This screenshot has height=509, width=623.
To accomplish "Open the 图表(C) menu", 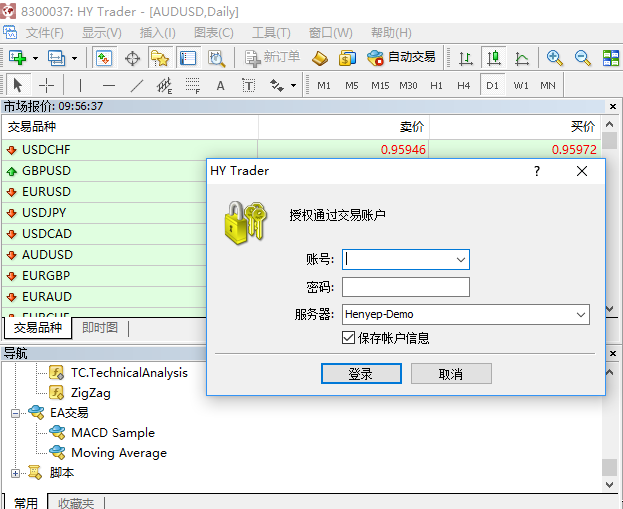I will 214,33.
